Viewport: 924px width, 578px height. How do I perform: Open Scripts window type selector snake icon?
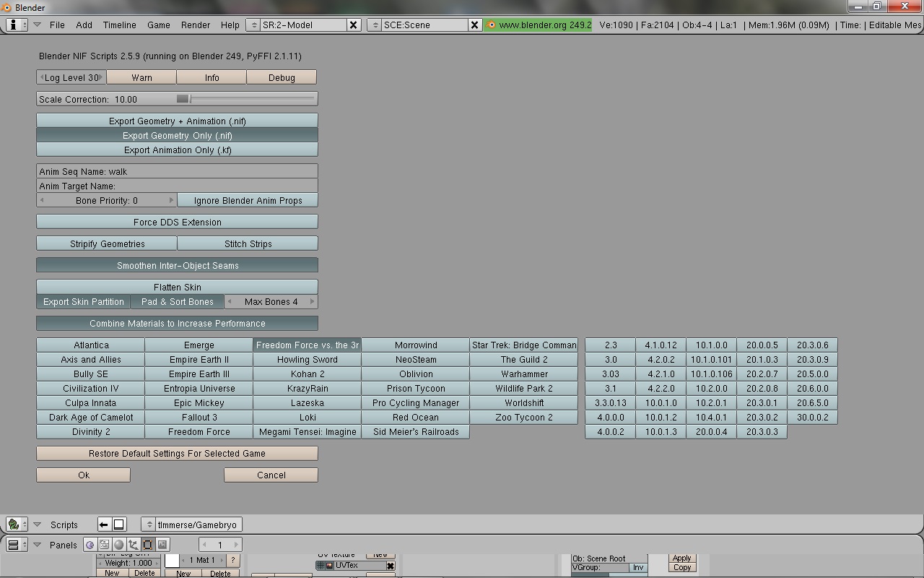point(17,525)
